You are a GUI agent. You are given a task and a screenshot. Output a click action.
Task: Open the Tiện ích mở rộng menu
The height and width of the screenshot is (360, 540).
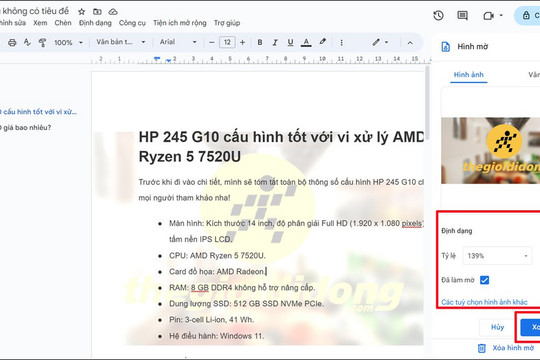[180, 23]
